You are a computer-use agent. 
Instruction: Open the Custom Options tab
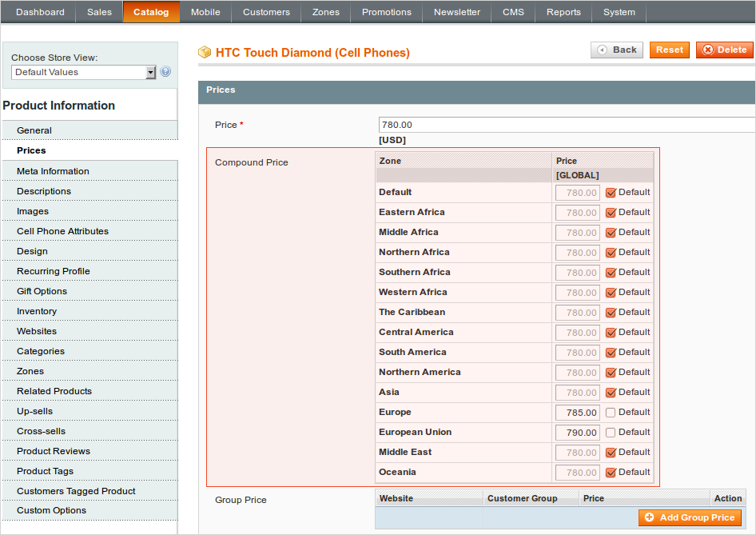90,510
